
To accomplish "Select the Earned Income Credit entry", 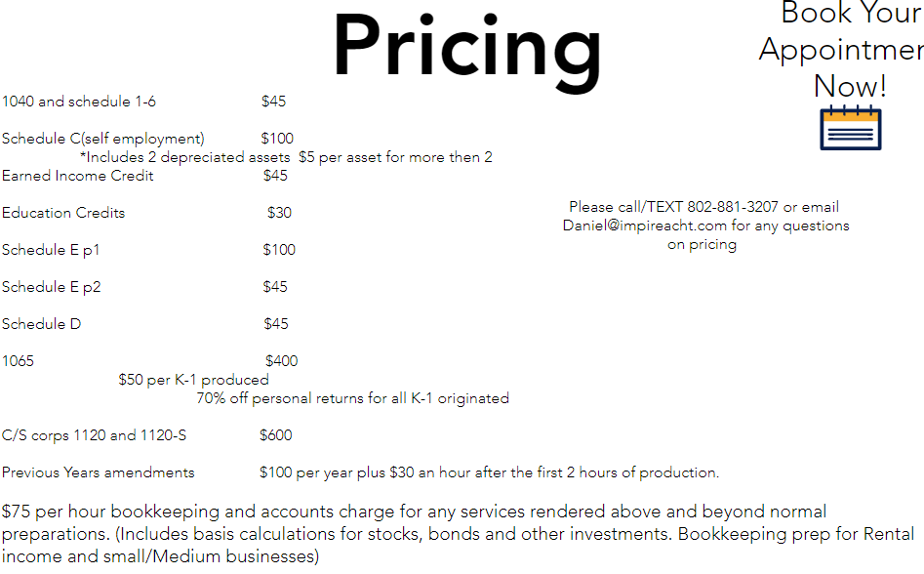I will 78,176.
